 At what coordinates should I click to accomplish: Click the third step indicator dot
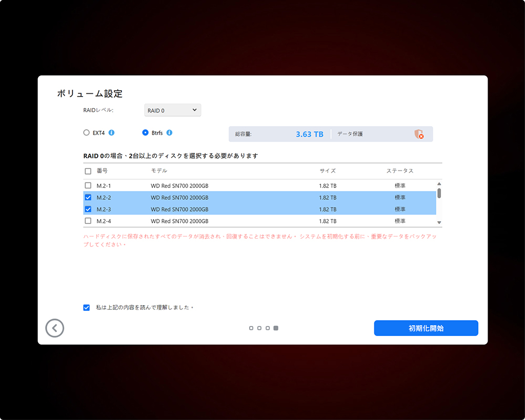(x=268, y=328)
